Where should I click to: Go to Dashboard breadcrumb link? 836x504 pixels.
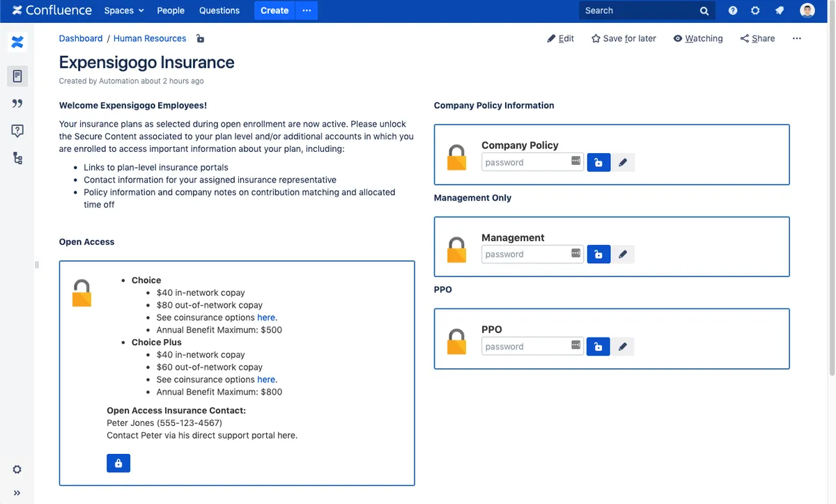[x=81, y=38]
